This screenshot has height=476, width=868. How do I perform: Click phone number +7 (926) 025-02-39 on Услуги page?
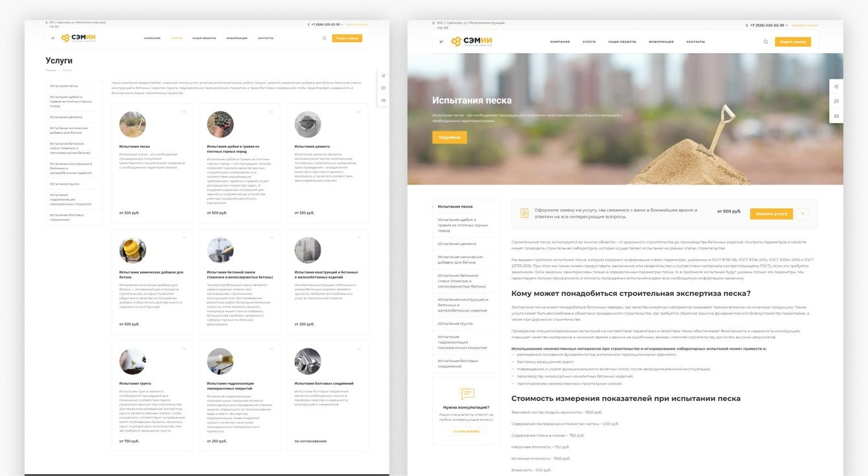coord(325,25)
